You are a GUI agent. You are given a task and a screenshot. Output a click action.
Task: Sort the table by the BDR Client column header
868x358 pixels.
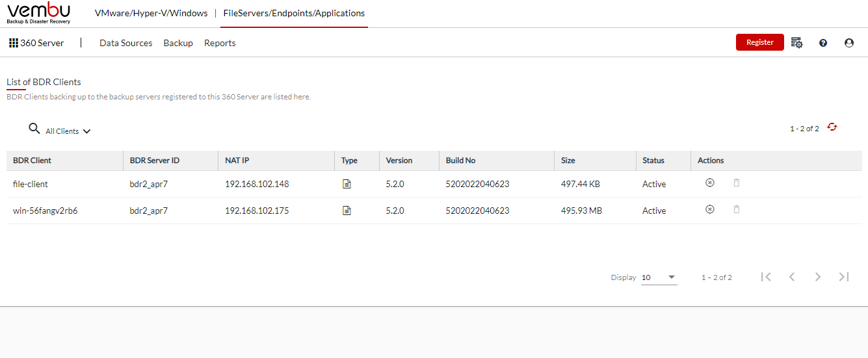(32, 160)
